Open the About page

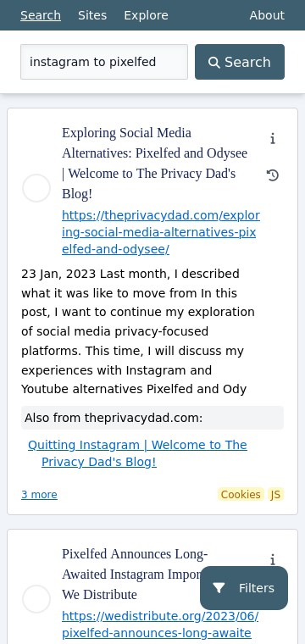point(267,15)
